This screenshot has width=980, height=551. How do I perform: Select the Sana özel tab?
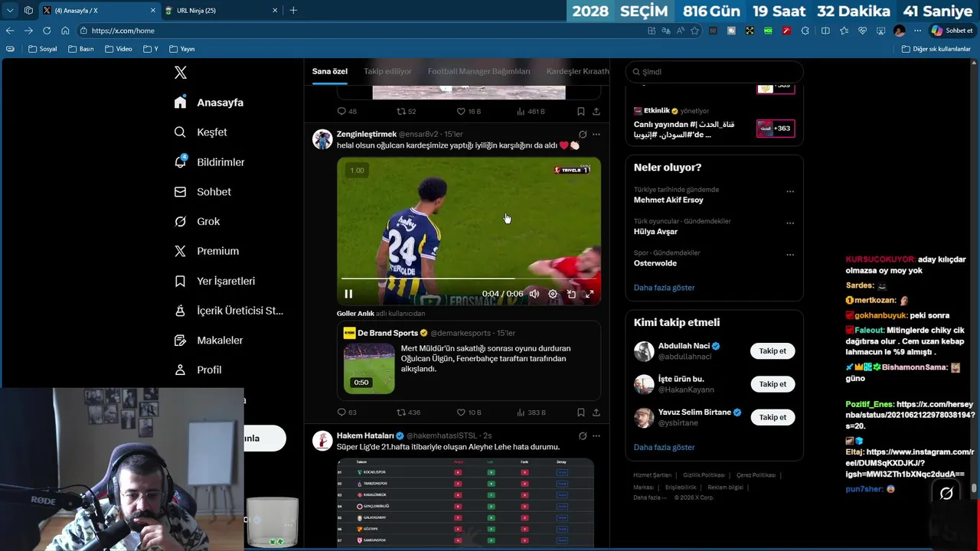click(x=330, y=71)
